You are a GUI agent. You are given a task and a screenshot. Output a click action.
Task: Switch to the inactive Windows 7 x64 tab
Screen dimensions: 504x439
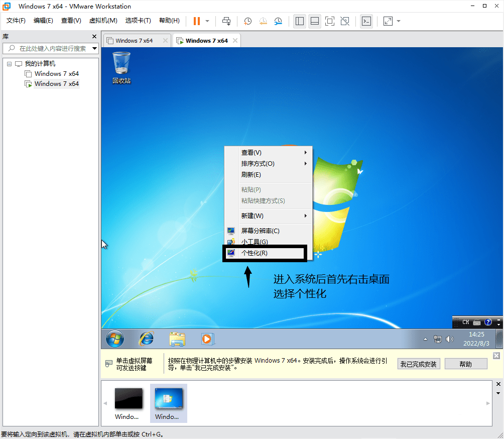[134, 41]
